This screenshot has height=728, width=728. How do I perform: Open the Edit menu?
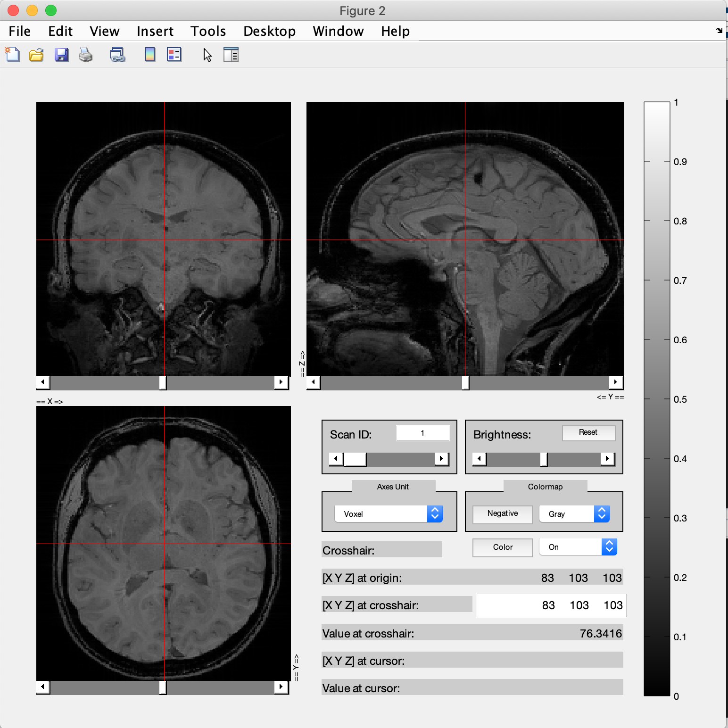(x=60, y=31)
